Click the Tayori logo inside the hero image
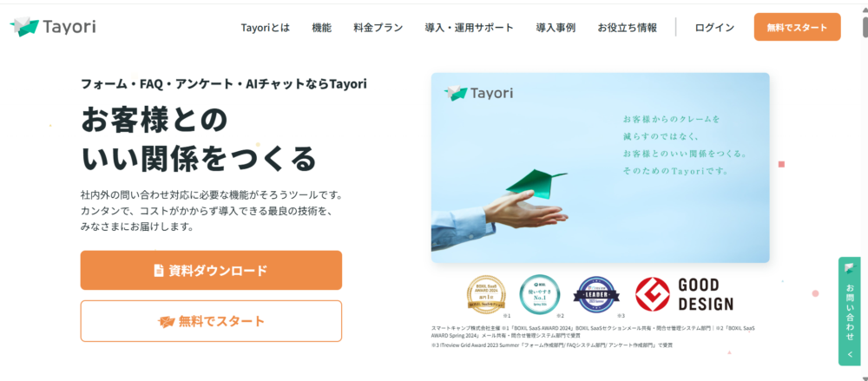Image resolution: width=868 pixels, height=381 pixels. pos(478,93)
